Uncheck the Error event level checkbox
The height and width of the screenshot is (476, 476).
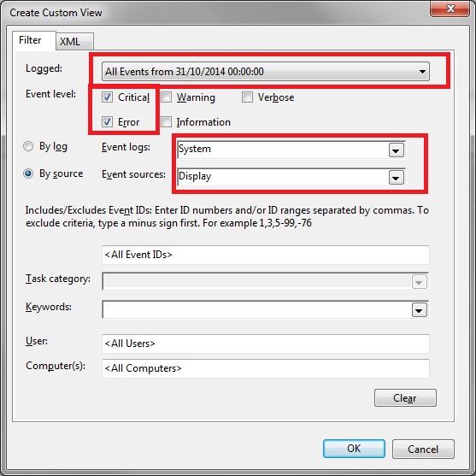[107, 121]
